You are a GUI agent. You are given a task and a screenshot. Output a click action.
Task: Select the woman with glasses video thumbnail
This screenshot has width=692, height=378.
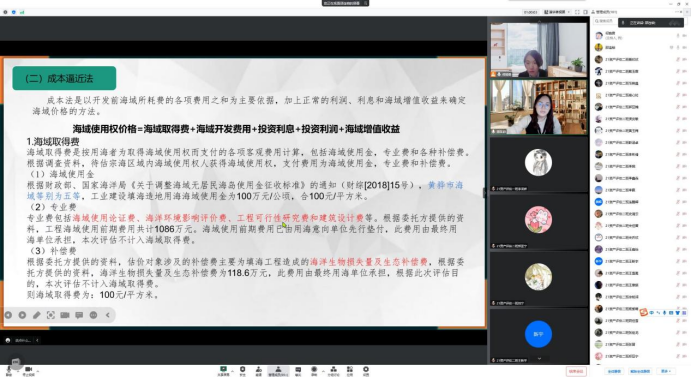coord(538,107)
